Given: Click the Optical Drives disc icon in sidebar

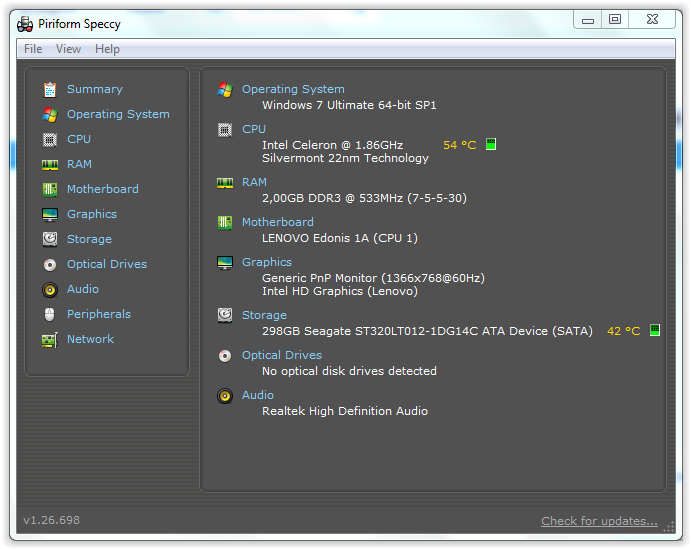Looking at the screenshot, I should [49, 264].
